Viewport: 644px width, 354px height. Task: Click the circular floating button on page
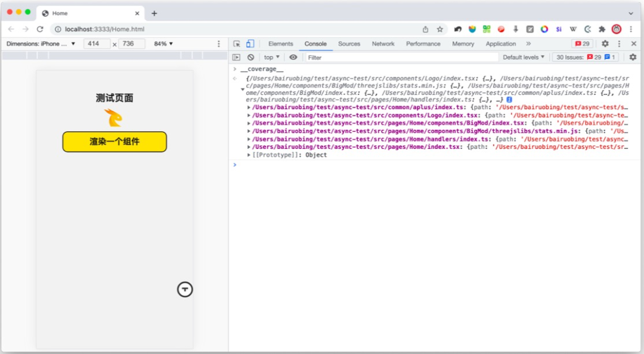pos(185,290)
